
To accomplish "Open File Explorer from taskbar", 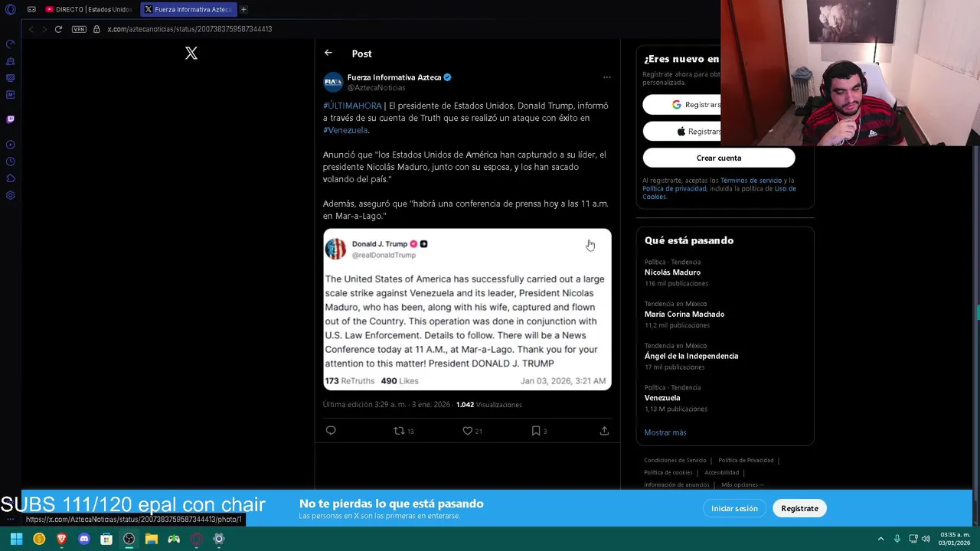I will 152,539.
